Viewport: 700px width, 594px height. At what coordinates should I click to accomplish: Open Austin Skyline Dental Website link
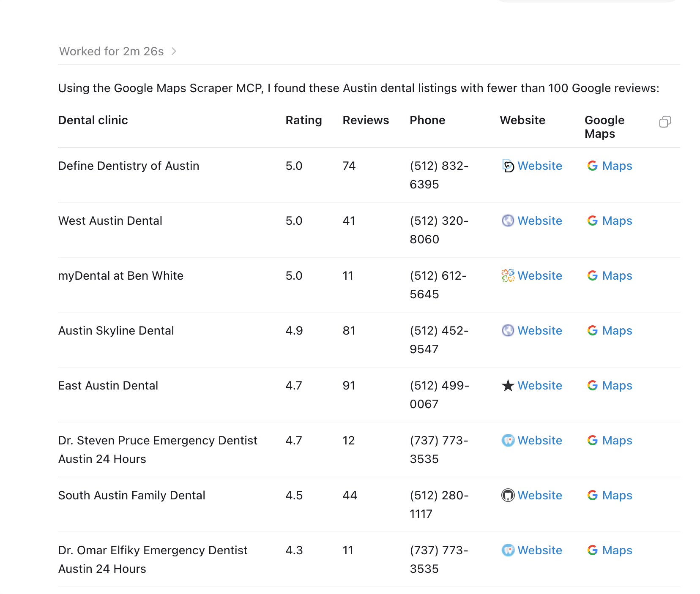pyautogui.click(x=540, y=331)
